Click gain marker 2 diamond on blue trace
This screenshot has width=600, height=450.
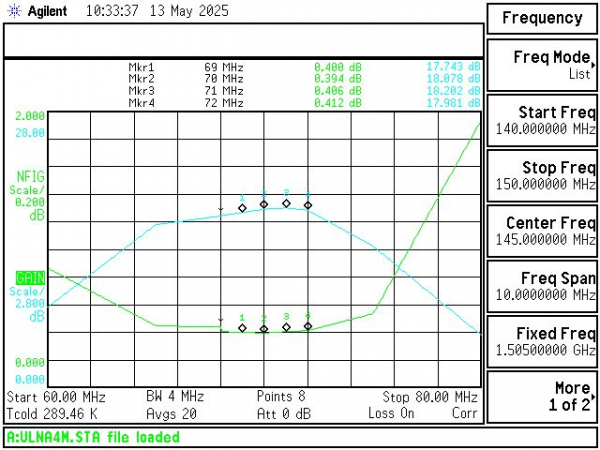pos(264,204)
